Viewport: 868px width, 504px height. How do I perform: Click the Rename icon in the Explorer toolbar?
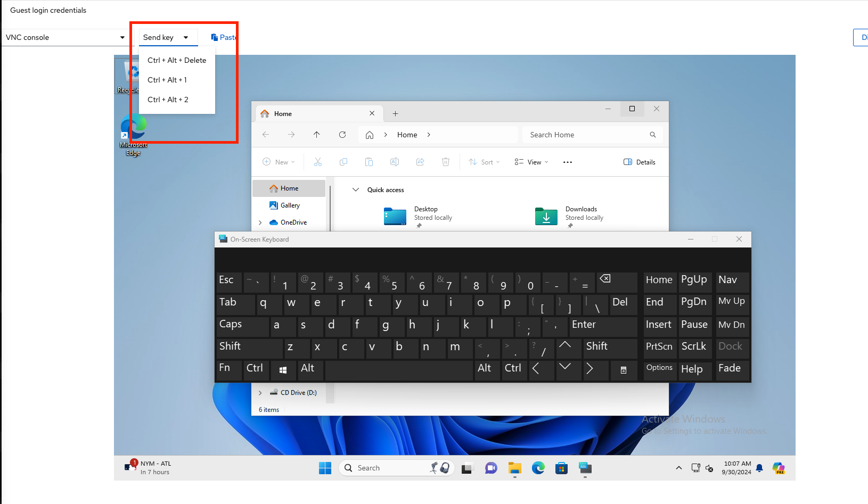pyautogui.click(x=395, y=162)
